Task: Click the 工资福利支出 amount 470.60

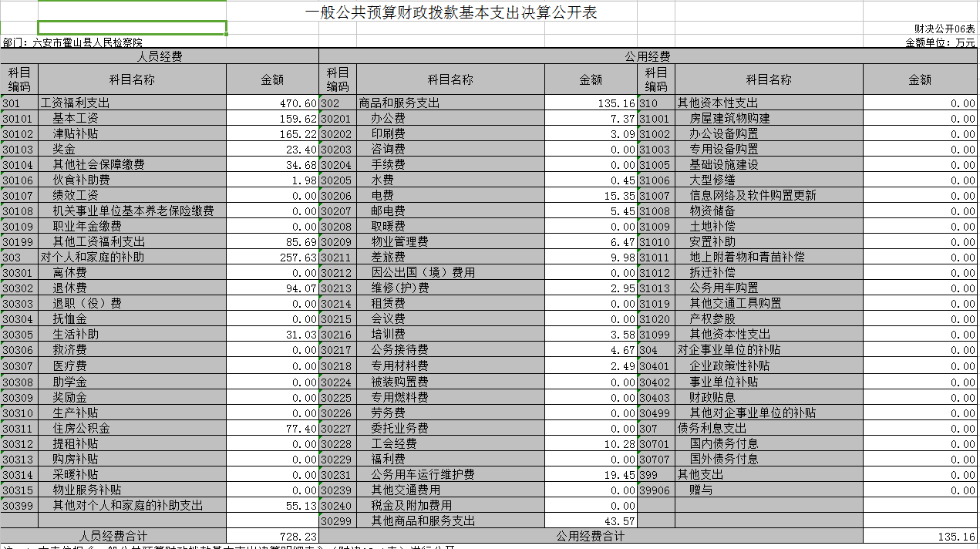Action: pyautogui.click(x=272, y=103)
